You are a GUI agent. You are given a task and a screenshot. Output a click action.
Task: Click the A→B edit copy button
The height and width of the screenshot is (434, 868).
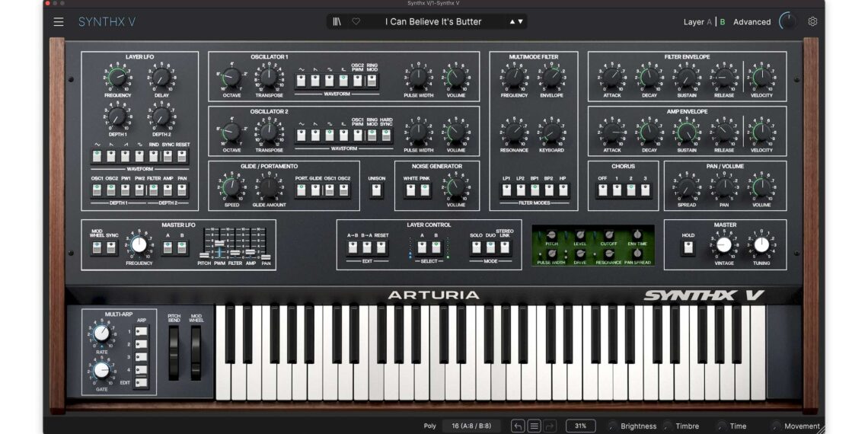pos(353,247)
